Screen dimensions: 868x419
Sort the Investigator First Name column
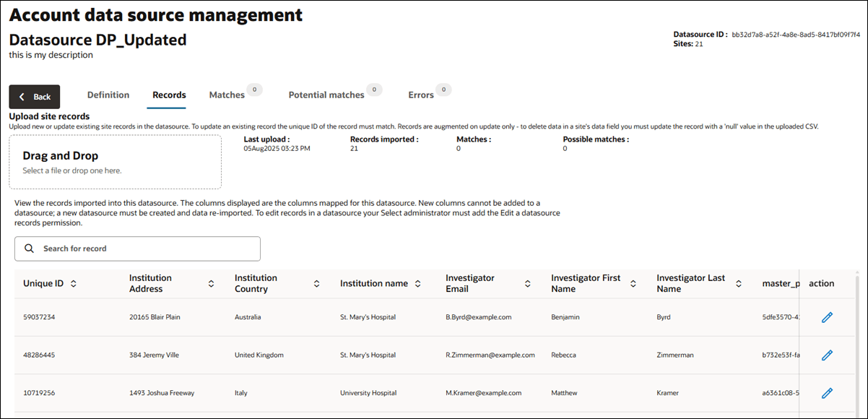click(633, 283)
